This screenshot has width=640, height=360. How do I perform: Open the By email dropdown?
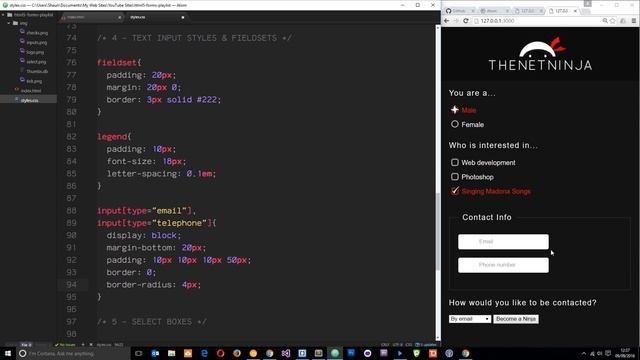470,319
